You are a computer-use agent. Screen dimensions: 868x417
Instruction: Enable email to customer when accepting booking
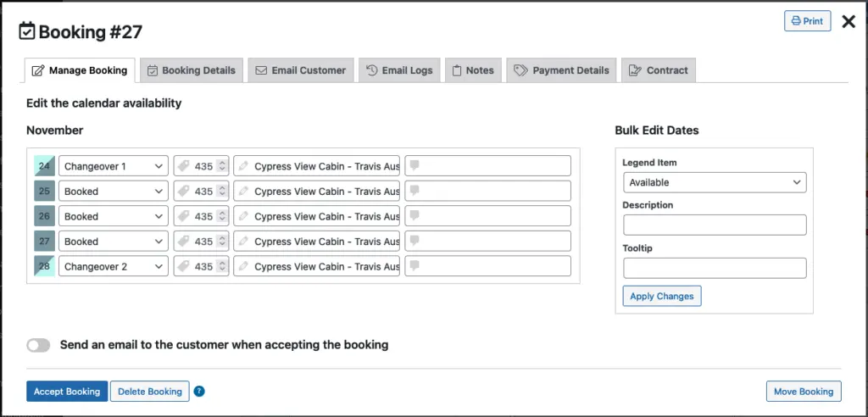38,345
